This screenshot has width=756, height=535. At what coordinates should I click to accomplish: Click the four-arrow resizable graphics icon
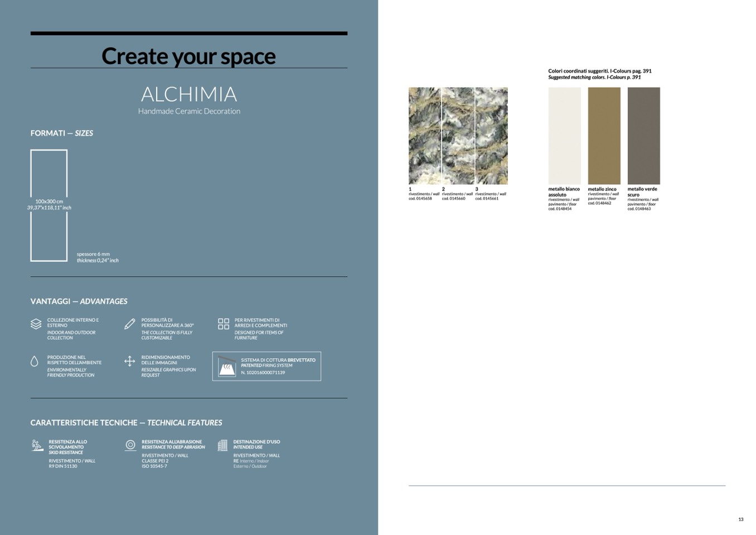tap(129, 362)
